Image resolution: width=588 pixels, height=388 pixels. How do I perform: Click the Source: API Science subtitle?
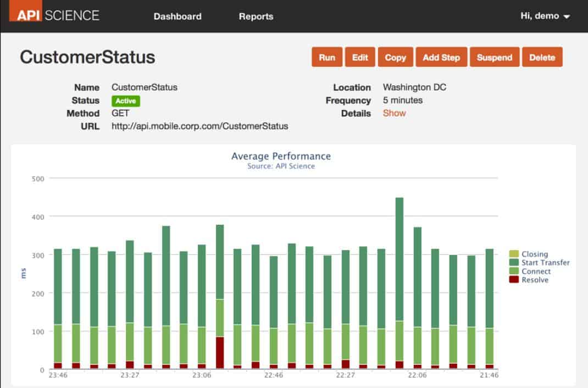point(281,167)
